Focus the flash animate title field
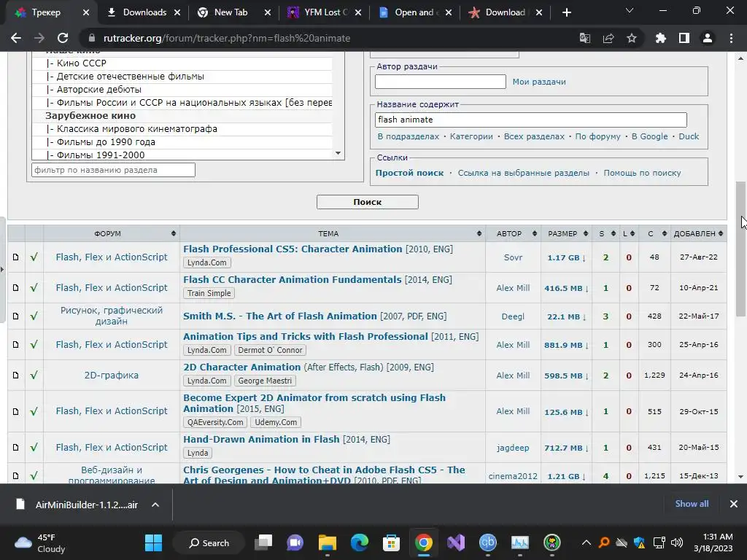Screen dimensions: 747x560 pos(531,120)
